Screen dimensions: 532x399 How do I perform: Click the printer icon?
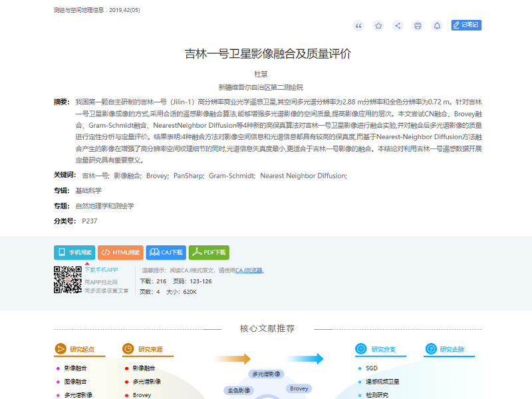point(418,25)
